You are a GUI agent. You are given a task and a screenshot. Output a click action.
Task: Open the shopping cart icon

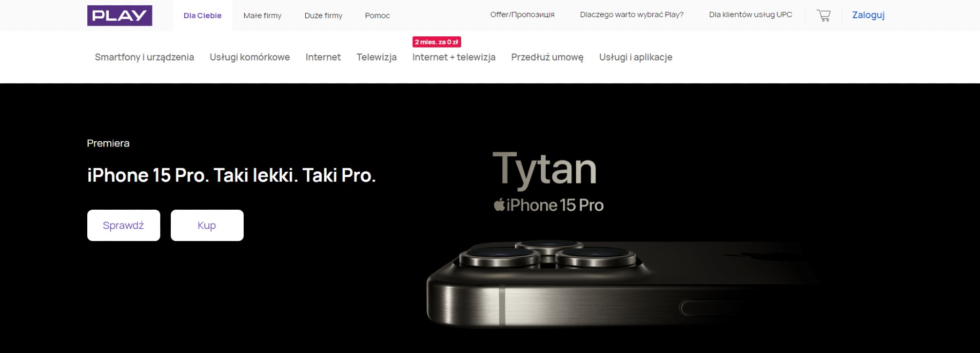[x=823, y=16]
